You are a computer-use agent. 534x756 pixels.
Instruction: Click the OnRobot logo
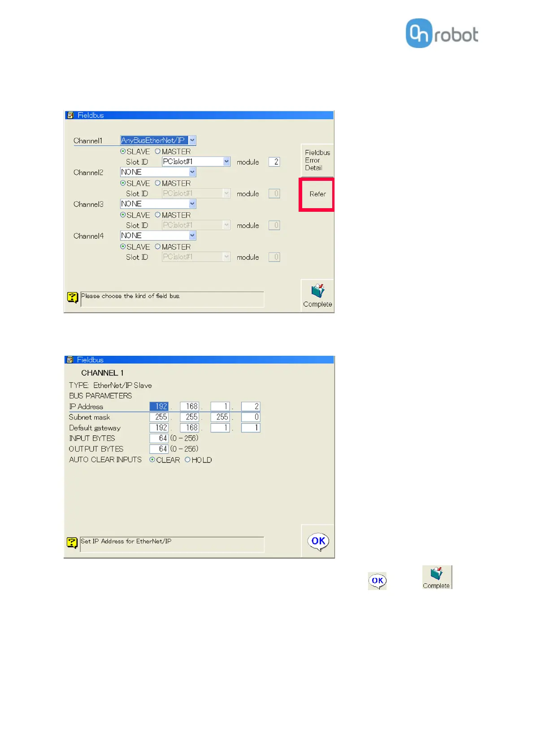click(x=442, y=33)
